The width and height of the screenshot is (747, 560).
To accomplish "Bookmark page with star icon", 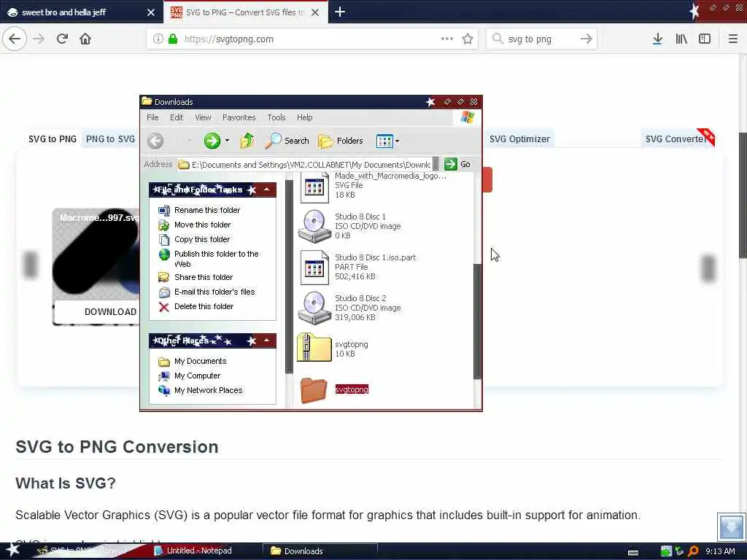I will click(x=468, y=39).
